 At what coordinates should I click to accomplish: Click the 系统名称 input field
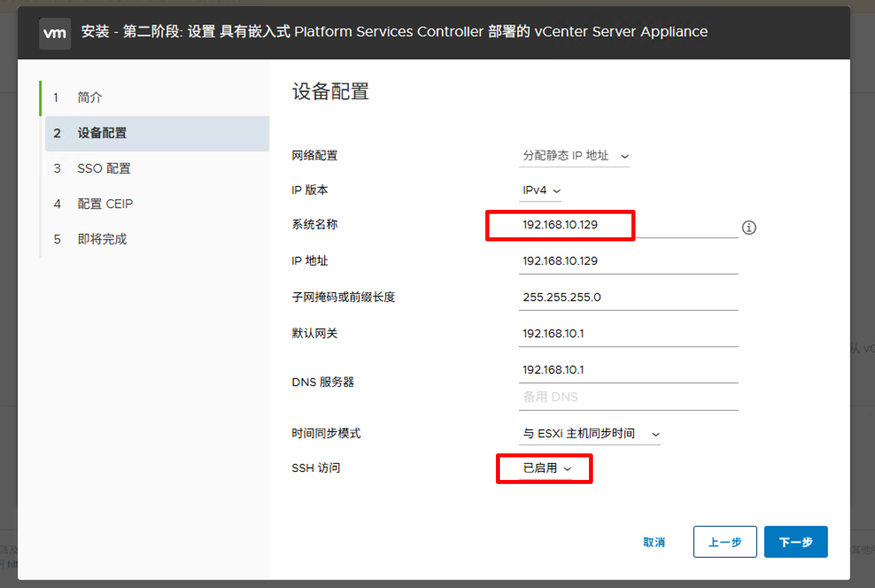628,225
